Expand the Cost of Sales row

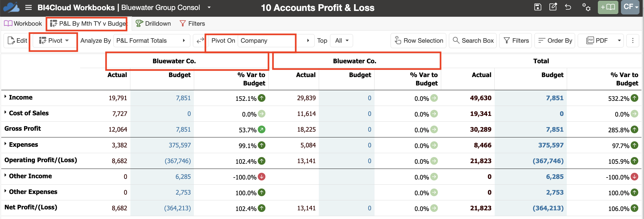5,112
